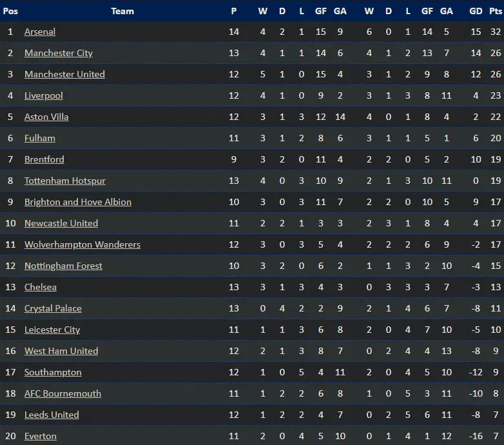Screen dimensions: 504x445
Task: Select the Pos column header
Action: tap(10, 11)
